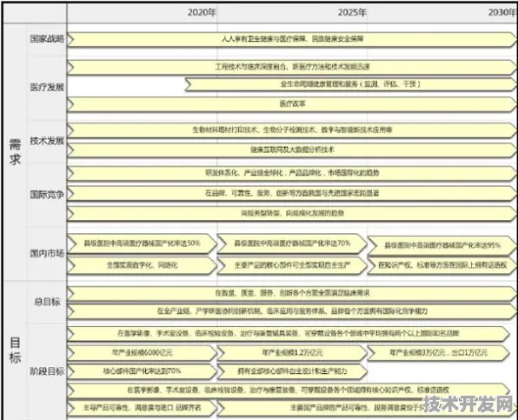The height and width of the screenshot is (420, 518).
Task: Select the 技术发展 row label
Action: (x=47, y=141)
